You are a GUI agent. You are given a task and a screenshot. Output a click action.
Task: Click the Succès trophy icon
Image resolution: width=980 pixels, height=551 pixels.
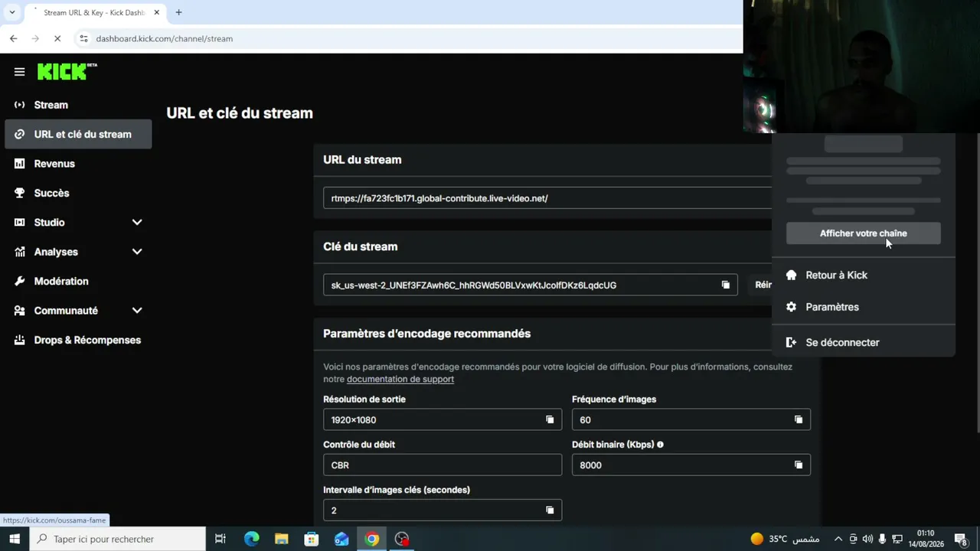[20, 193]
